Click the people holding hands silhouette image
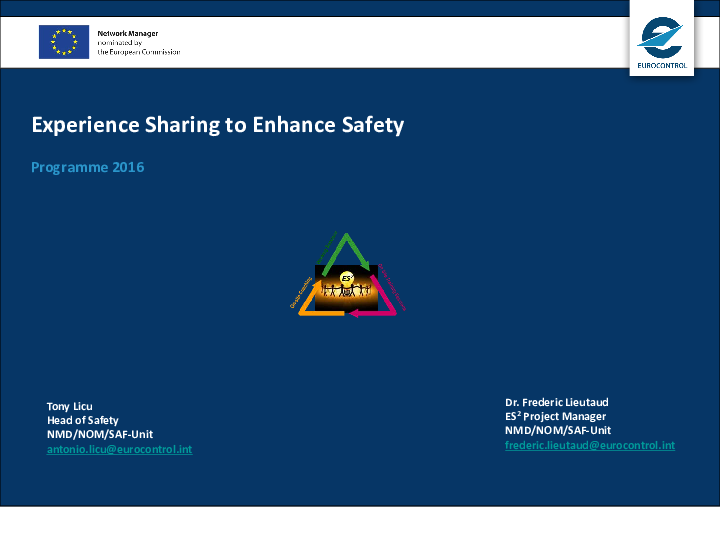This screenshot has height=540, width=720. coord(346,290)
